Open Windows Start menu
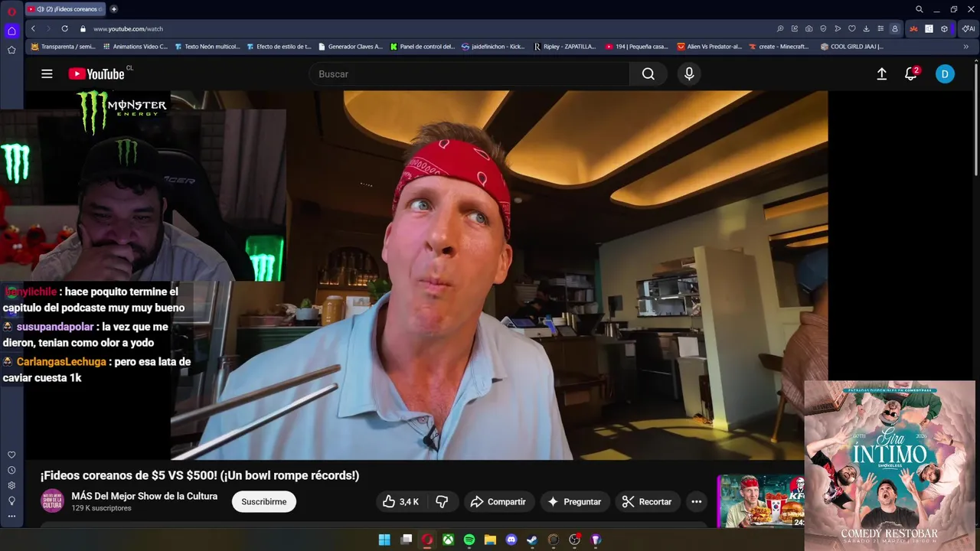The height and width of the screenshot is (551, 980). point(384,540)
